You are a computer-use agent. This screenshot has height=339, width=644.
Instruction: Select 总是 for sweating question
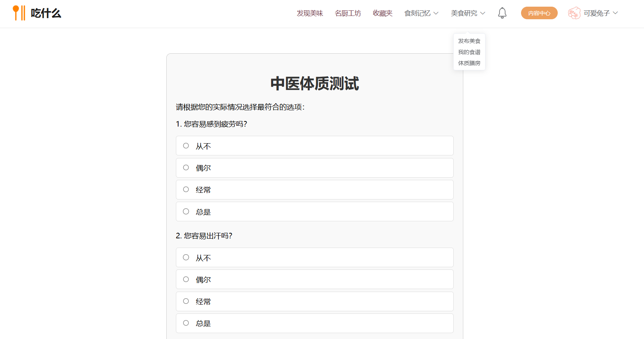[315, 323]
